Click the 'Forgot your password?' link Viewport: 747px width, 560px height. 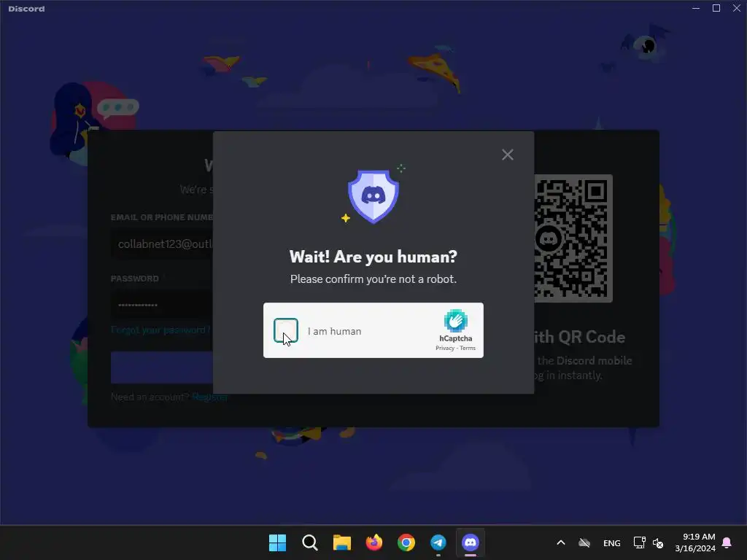[161, 330]
